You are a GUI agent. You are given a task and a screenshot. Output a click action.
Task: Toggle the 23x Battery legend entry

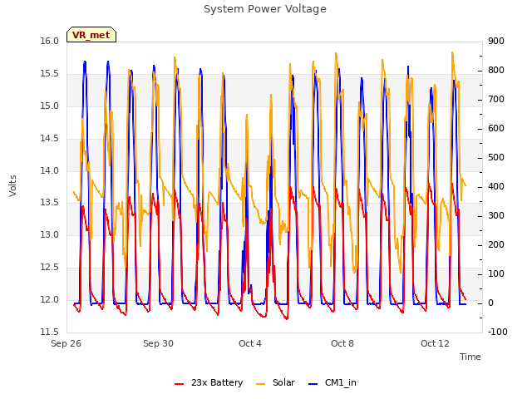point(209,382)
